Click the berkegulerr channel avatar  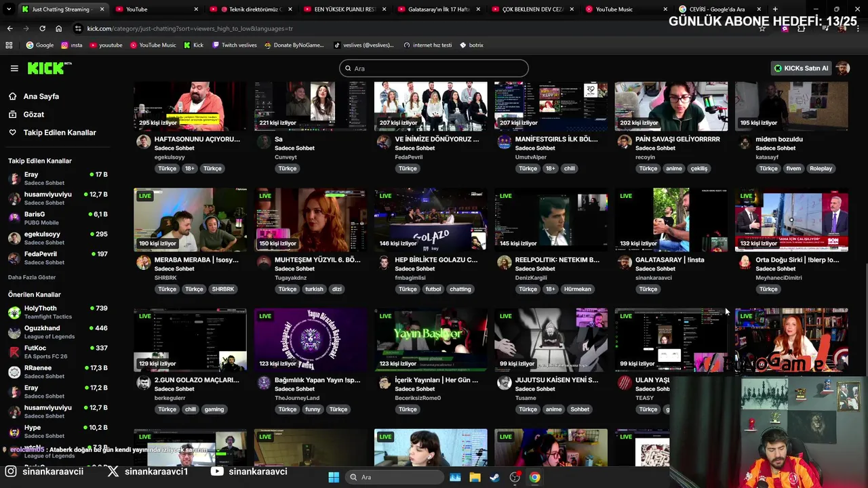point(143,383)
